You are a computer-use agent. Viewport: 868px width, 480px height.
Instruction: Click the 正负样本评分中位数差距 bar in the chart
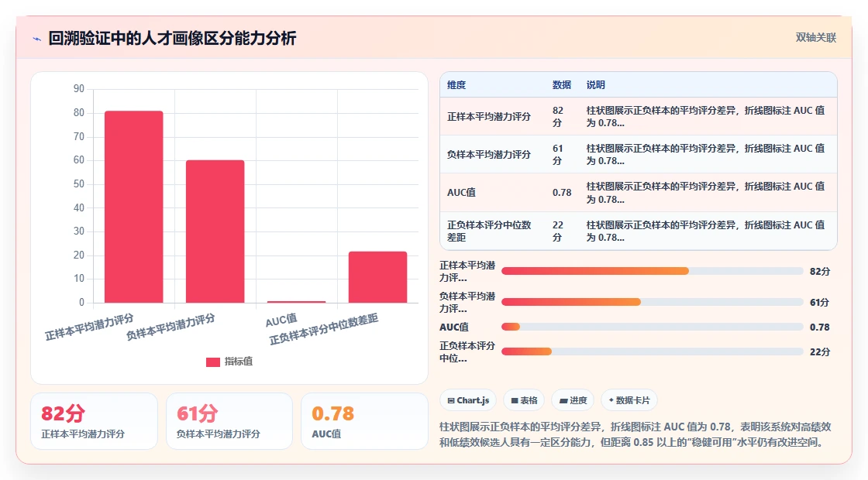click(377, 277)
